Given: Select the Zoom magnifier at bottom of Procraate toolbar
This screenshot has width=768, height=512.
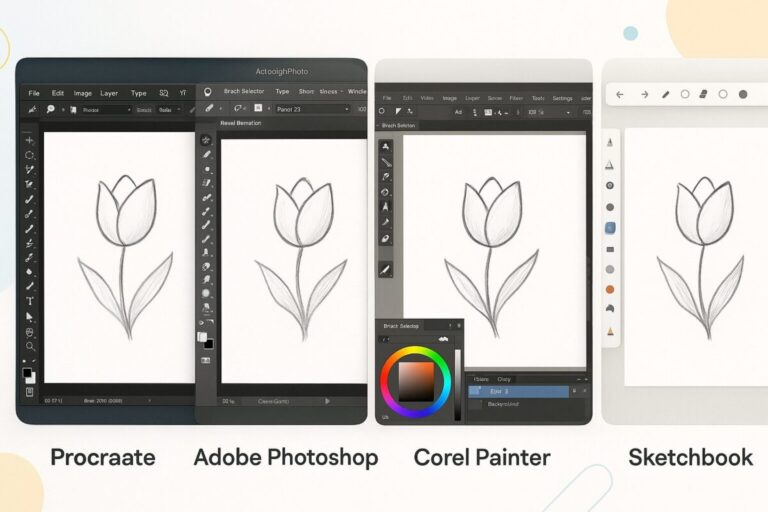Looking at the screenshot, I should [x=30, y=346].
